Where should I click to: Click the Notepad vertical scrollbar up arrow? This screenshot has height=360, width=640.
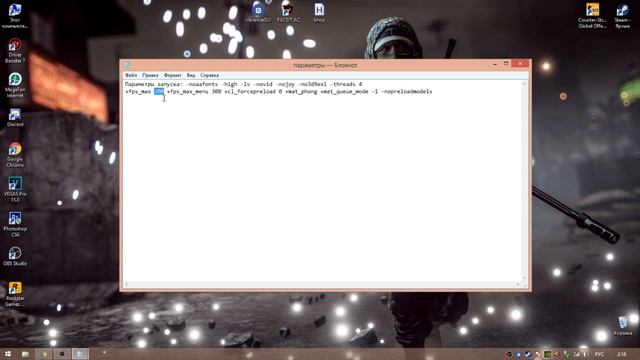524,83
